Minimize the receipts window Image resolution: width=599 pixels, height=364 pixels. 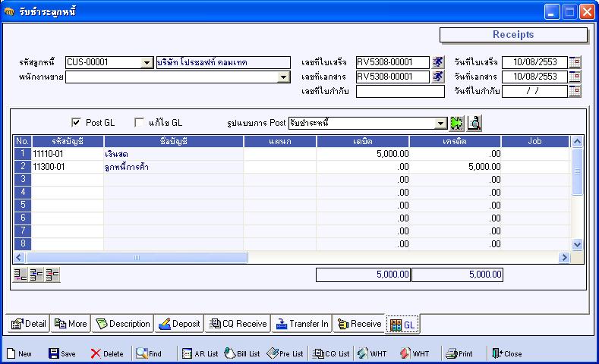[x=552, y=12]
